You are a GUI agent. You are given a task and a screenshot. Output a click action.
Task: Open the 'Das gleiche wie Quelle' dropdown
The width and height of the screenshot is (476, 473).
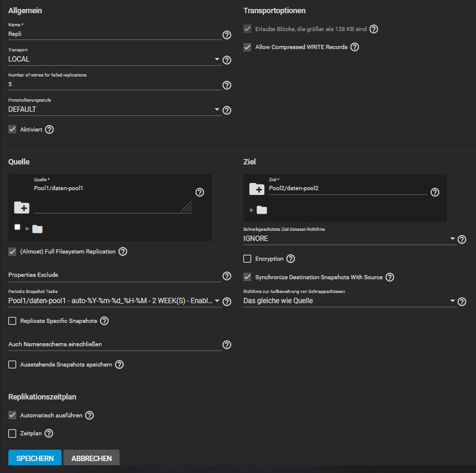(350, 301)
